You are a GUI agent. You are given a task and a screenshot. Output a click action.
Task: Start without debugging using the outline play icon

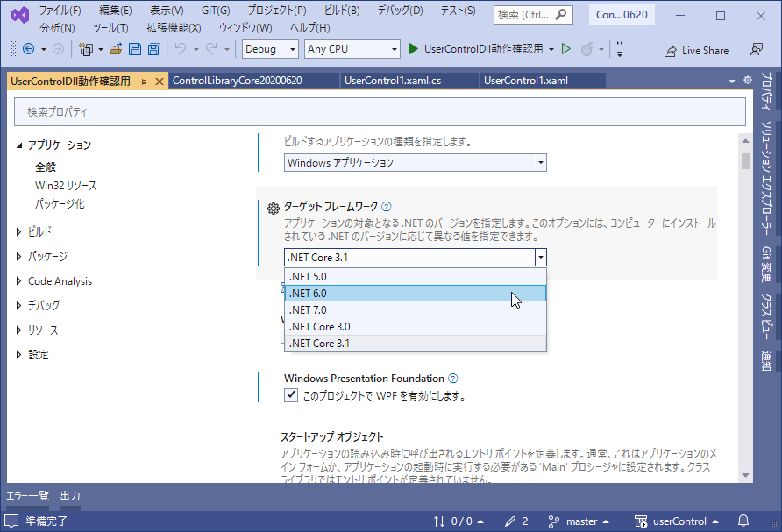point(566,49)
